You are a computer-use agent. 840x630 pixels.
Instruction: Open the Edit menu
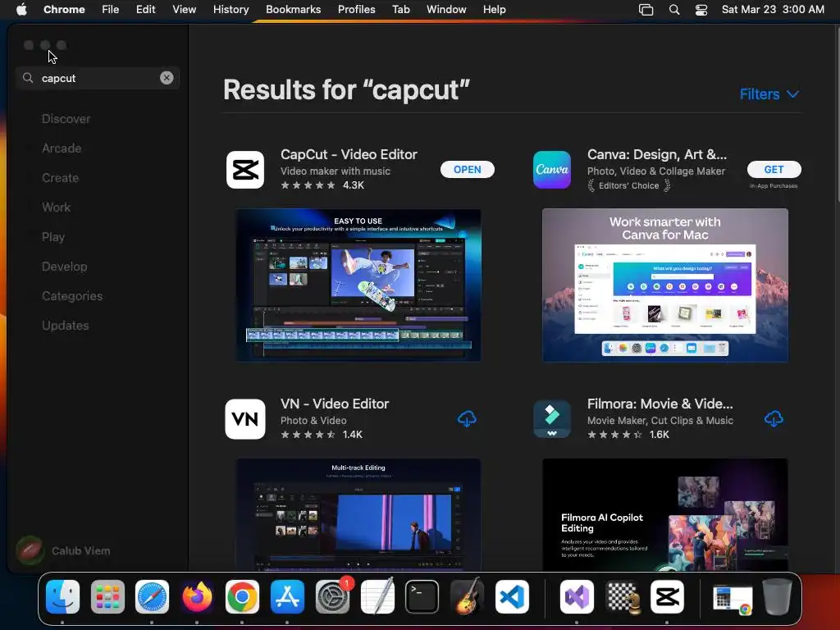pyautogui.click(x=146, y=10)
